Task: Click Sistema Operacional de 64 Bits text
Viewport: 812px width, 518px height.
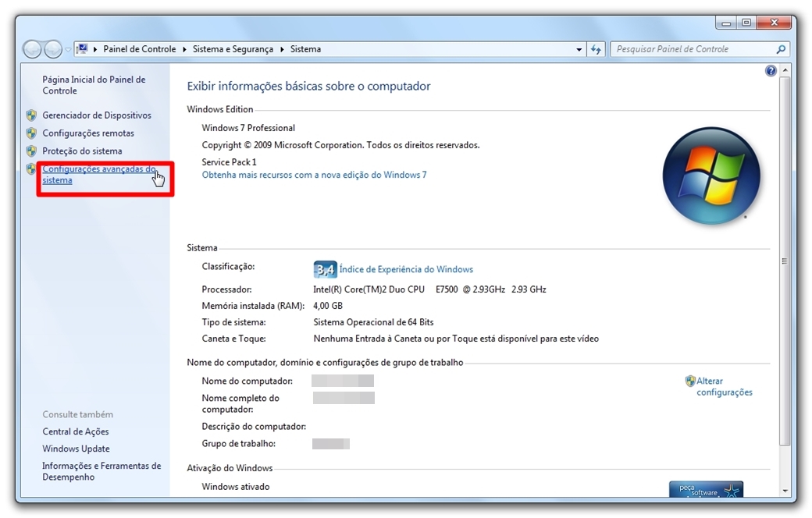Action: tap(373, 322)
